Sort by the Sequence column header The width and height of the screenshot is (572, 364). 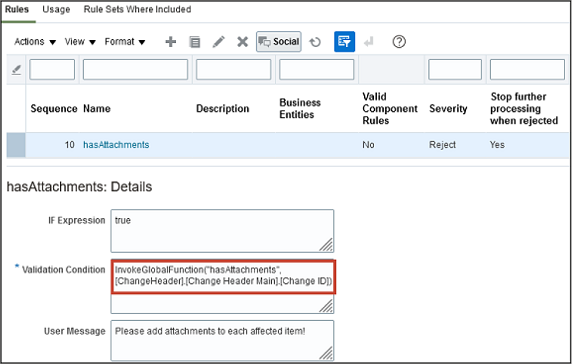tap(54, 109)
